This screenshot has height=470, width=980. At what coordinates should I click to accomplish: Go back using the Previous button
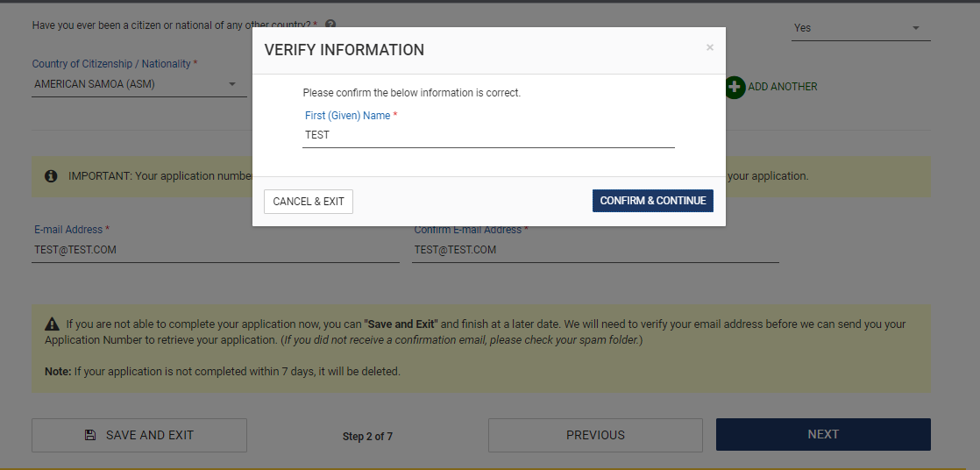[595, 435]
